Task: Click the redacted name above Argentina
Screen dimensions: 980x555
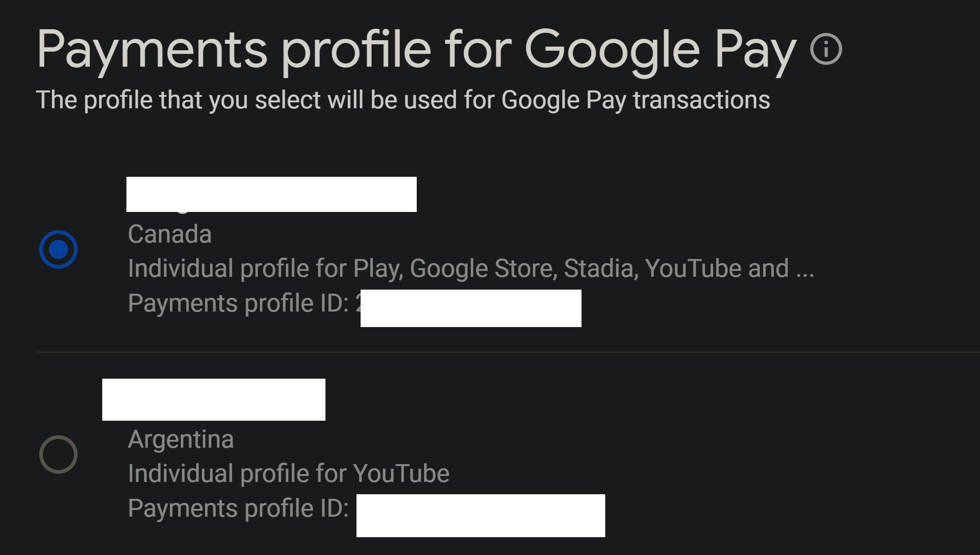Action: click(214, 400)
